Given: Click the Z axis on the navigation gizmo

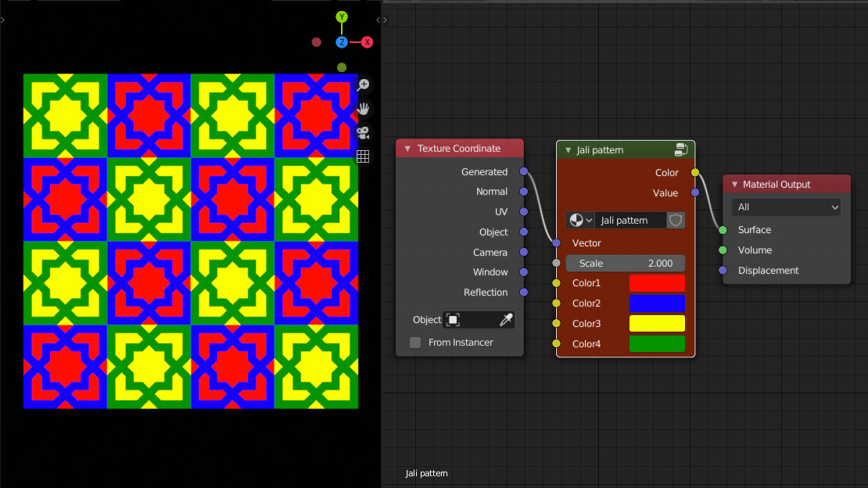Looking at the screenshot, I should (342, 41).
